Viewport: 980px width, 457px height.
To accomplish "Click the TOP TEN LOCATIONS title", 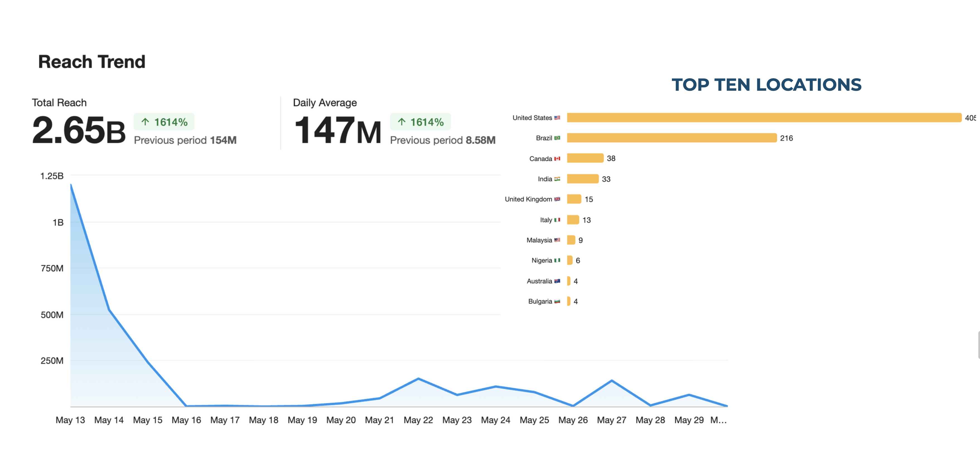I will tap(766, 84).
